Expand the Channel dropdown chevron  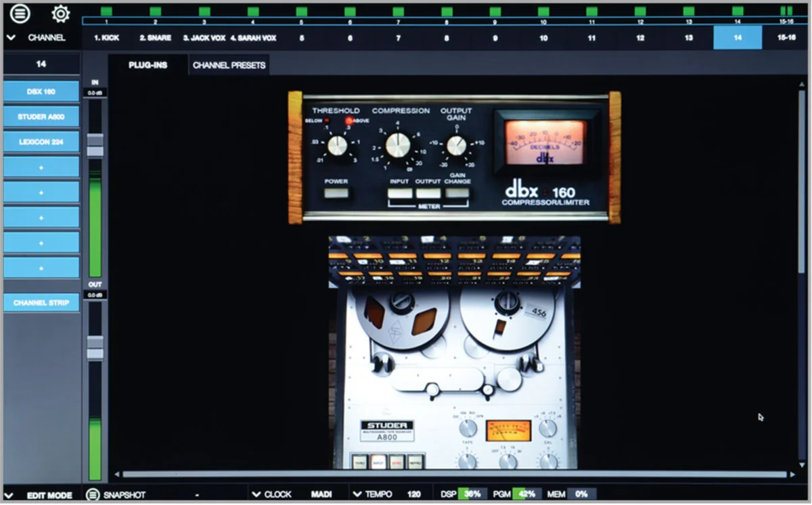[10, 38]
